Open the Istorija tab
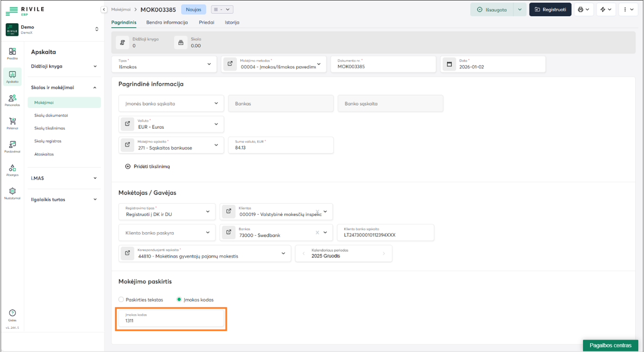The width and height of the screenshot is (644, 352). 232,22
